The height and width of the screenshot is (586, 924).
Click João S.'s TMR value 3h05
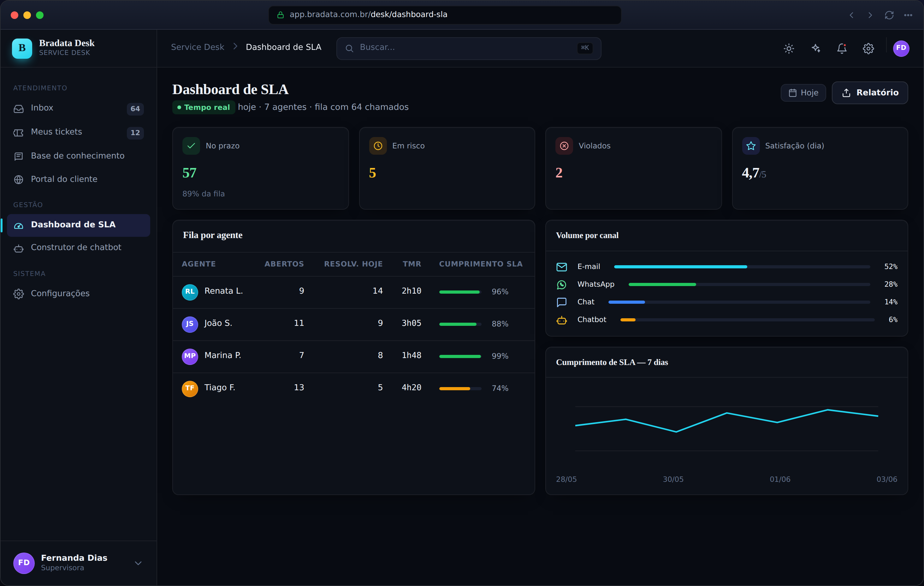click(411, 323)
